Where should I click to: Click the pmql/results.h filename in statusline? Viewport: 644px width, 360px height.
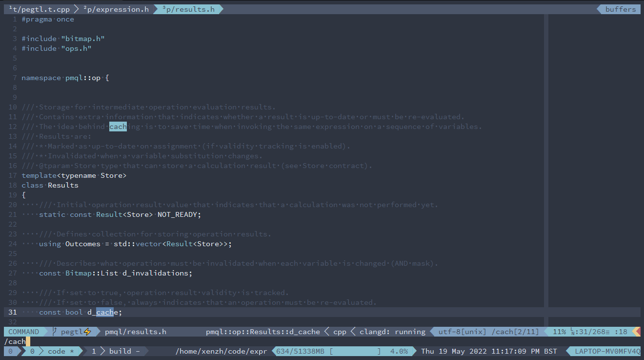tap(136, 332)
